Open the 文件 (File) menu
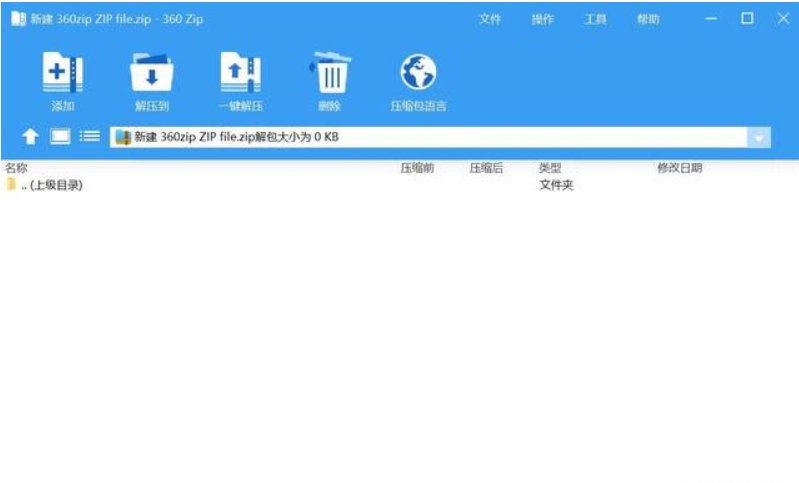This screenshot has height=483, width=799. [x=490, y=19]
